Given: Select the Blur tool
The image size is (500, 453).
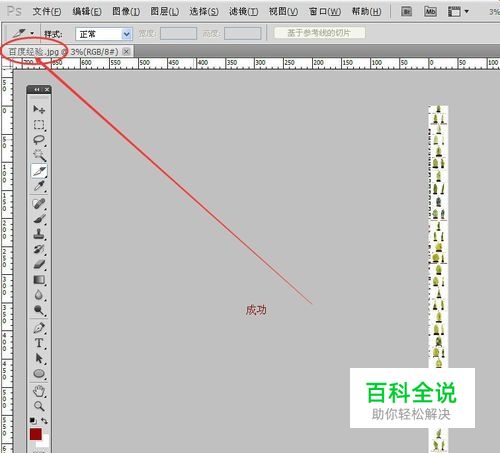Looking at the screenshot, I should point(39,295).
